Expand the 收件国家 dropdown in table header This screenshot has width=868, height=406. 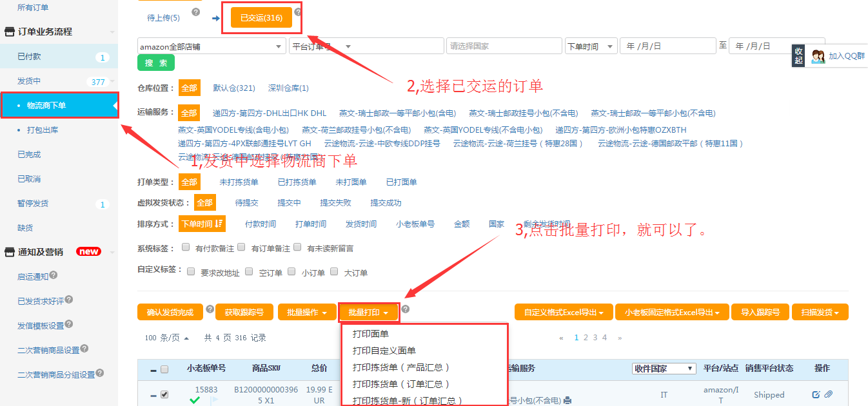(x=664, y=369)
